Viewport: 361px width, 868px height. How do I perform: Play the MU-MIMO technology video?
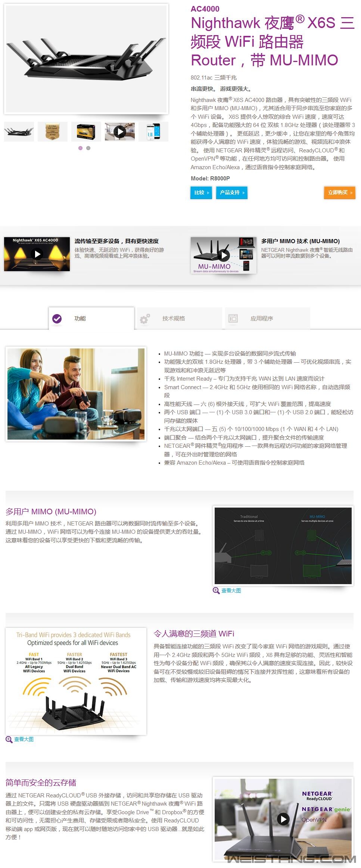tap(223, 255)
